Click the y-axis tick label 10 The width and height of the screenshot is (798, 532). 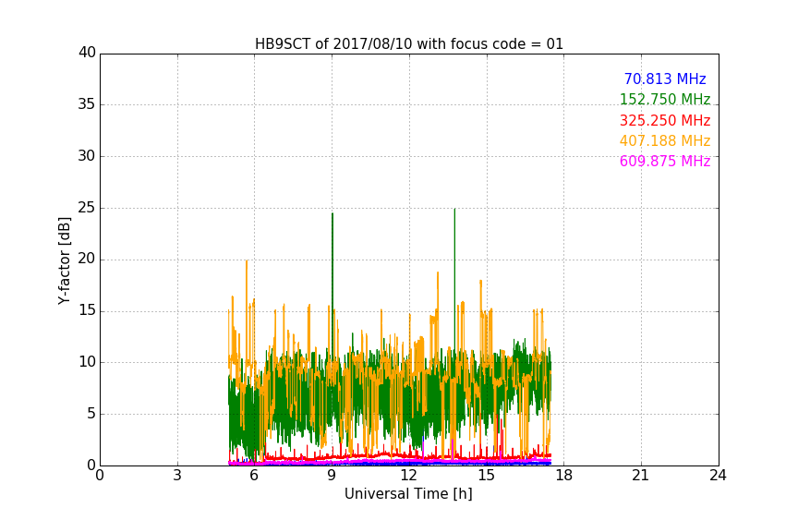point(87,362)
